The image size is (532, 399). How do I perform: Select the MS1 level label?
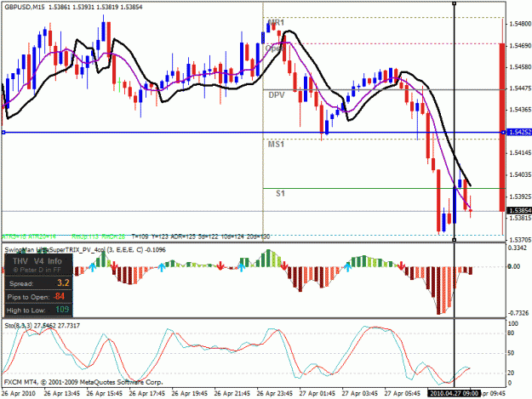coord(276,145)
